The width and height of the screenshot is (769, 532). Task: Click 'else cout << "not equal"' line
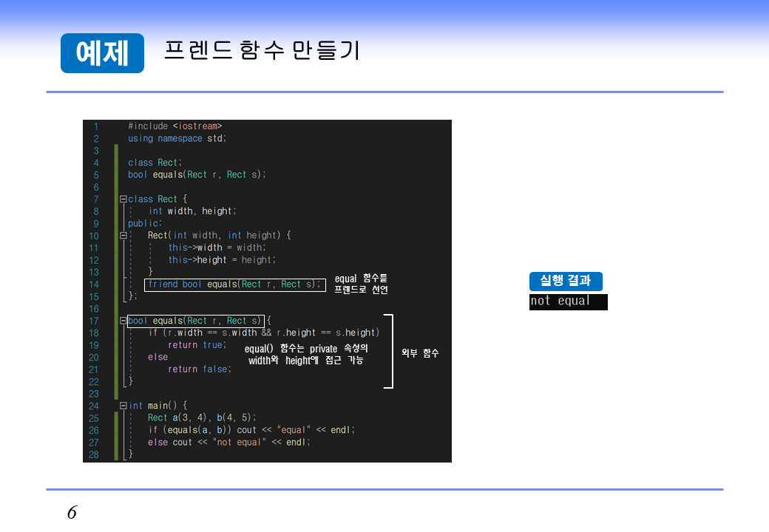(x=229, y=442)
